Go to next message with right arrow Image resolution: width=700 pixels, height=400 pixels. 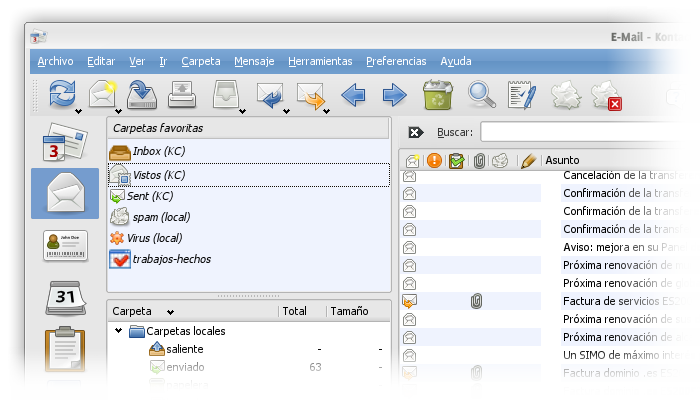tap(394, 95)
